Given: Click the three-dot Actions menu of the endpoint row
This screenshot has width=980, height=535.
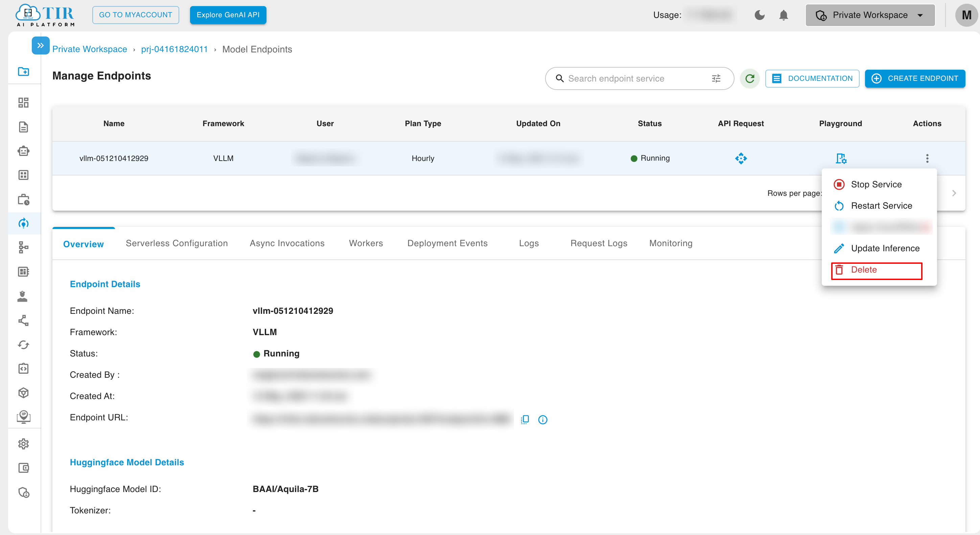Looking at the screenshot, I should coord(927,158).
